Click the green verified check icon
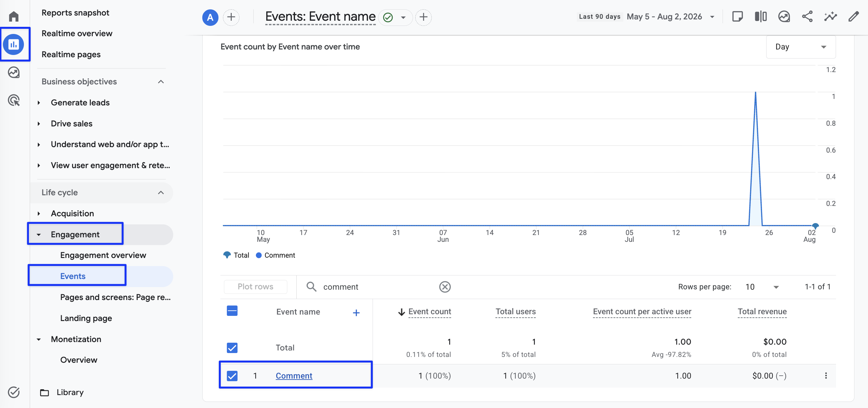Viewport: 868px width, 408px height. point(388,17)
